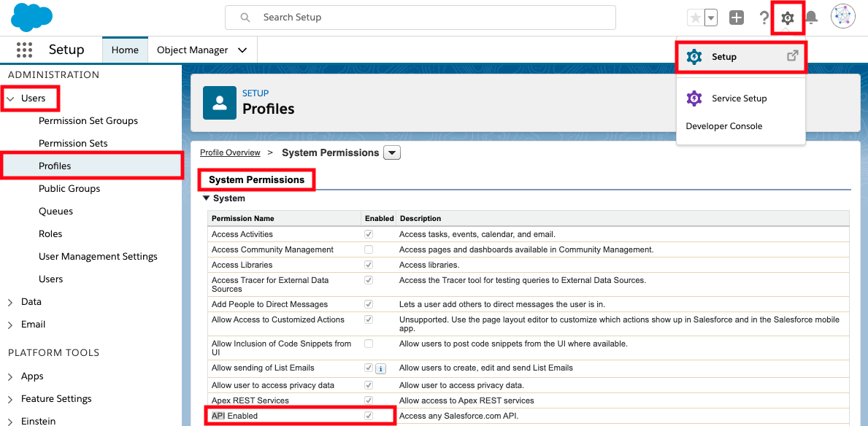Viewport: 868px width, 426px height.
Task: Click the question mark help icon
Action: pos(764,17)
